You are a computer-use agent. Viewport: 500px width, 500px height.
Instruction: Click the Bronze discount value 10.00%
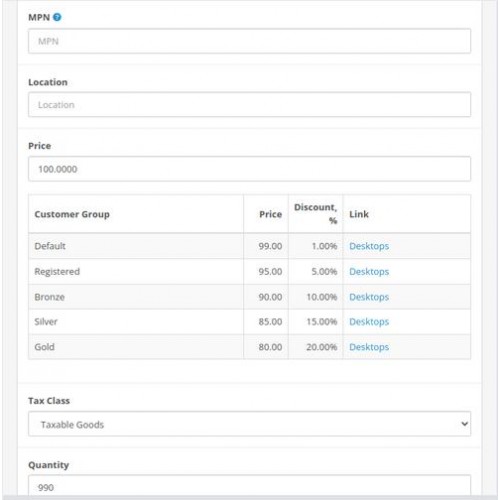[322, 297]
